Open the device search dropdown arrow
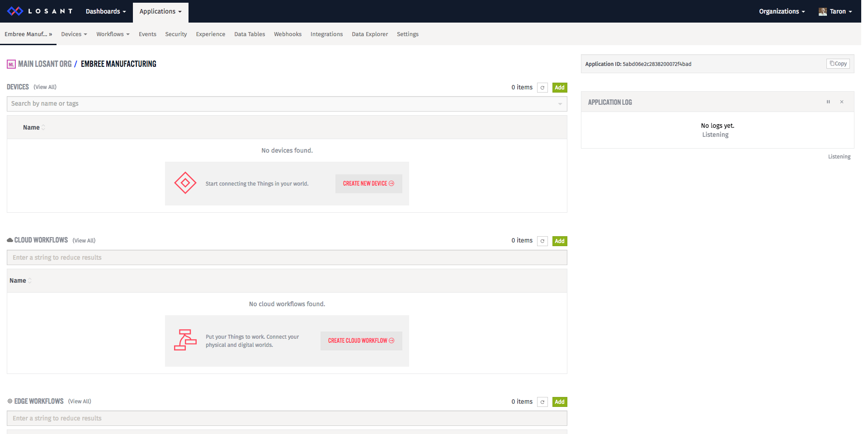This screenshot has height=434, width=868. pyautogui.click(x=560, y=104)
